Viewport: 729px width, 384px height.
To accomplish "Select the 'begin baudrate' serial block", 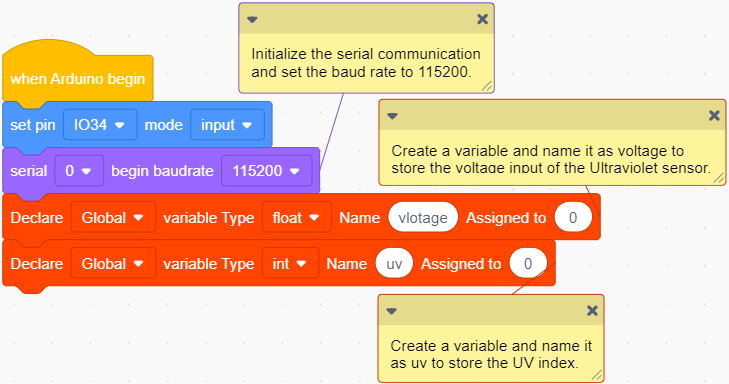I will [162, 171].
